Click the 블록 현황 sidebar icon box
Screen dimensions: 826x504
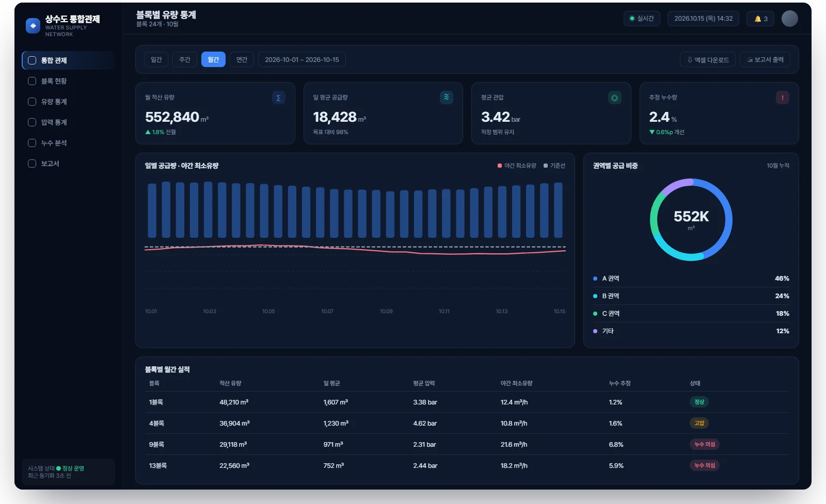[x=32, y=81]
